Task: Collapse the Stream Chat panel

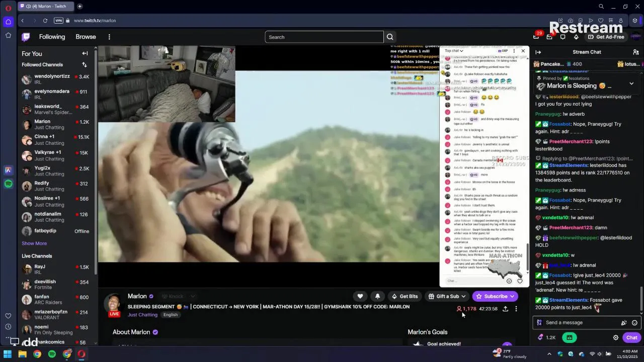Action: pyautogui.click(x=538, y=52)
